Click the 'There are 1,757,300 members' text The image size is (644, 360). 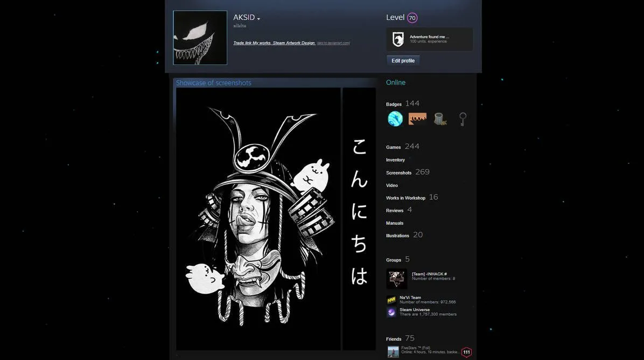428,314
